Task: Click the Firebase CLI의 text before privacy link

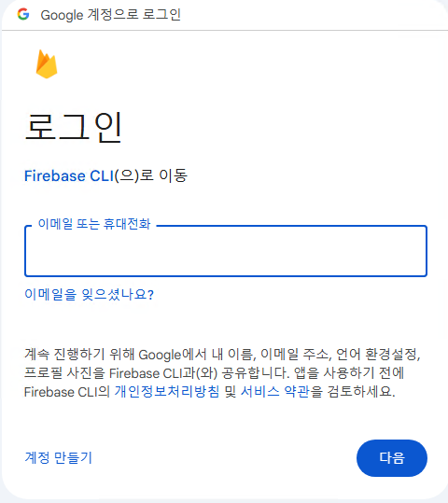Action: pos(67,392)
